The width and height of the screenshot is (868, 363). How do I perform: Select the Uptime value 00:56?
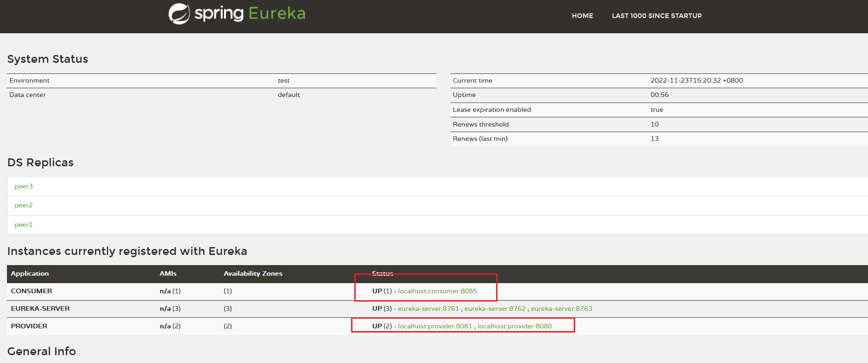pyautogui.click(x=659, y=95)
